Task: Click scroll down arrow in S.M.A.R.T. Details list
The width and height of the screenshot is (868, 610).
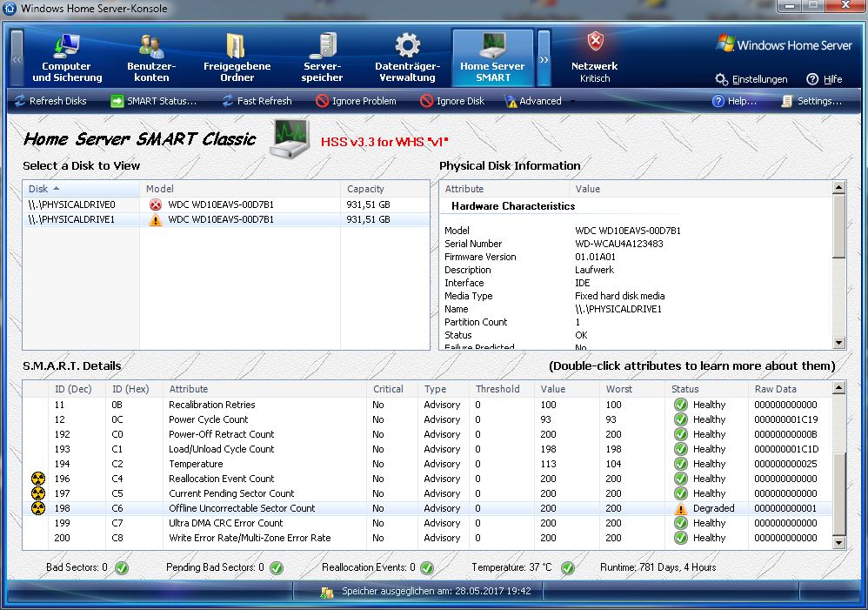Action: coord(838,543)
